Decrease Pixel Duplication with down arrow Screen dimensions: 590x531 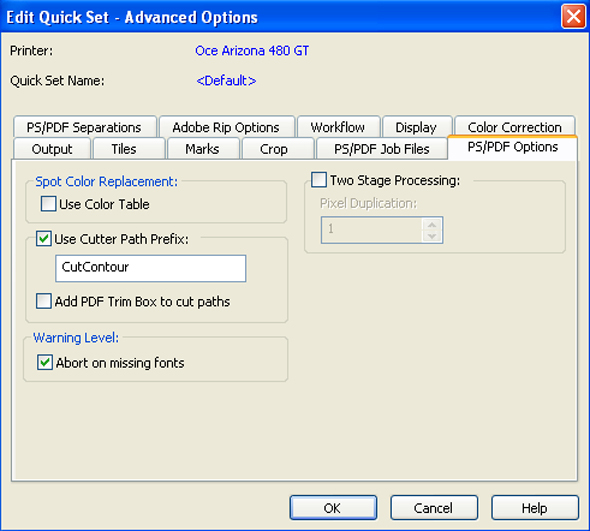coord(432,236)
